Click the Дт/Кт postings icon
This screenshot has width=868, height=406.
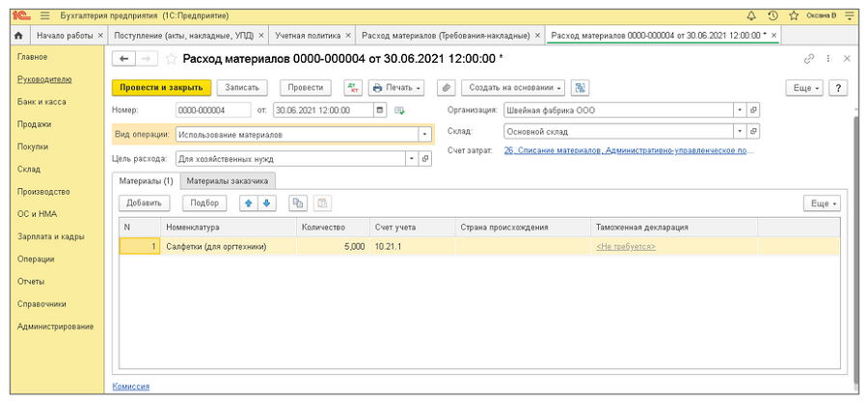coord(352,87)
